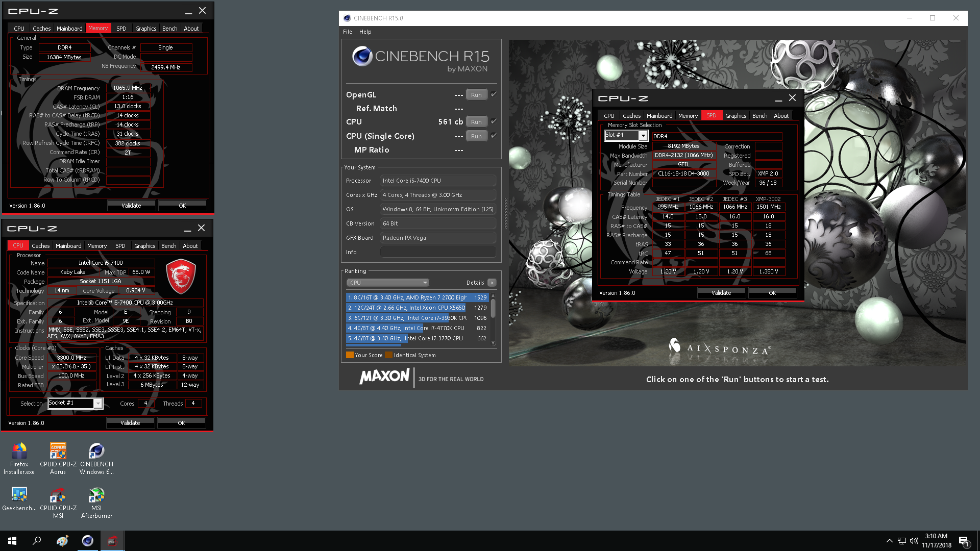
Task: Open the Ranking CPU dropdown
Action: point(388,283)
